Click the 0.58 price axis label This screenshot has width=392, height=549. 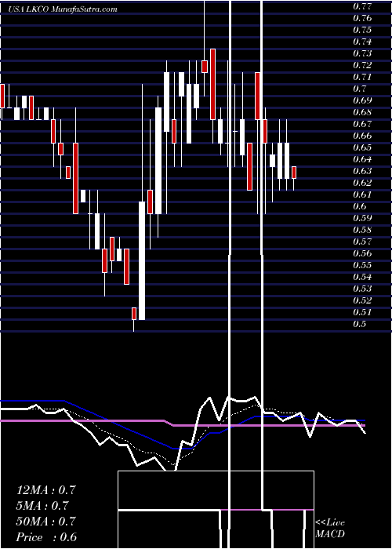click(x=361, y=230)
